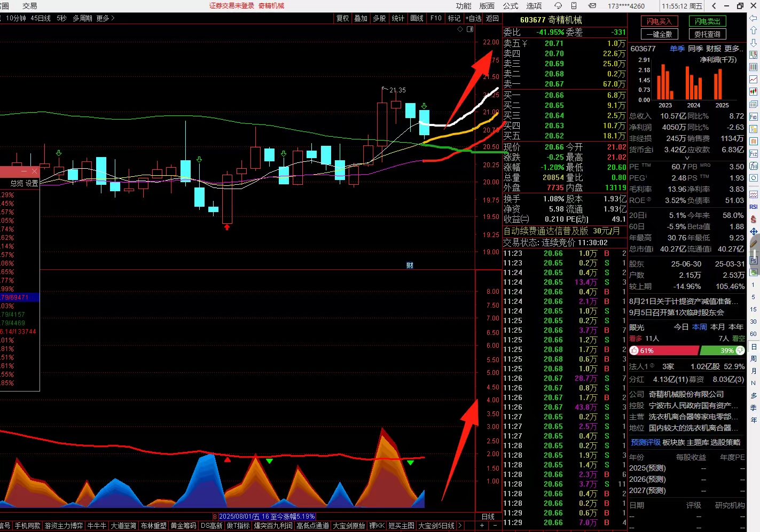Click the plus zoom button at chart bottom

[482, 526]
